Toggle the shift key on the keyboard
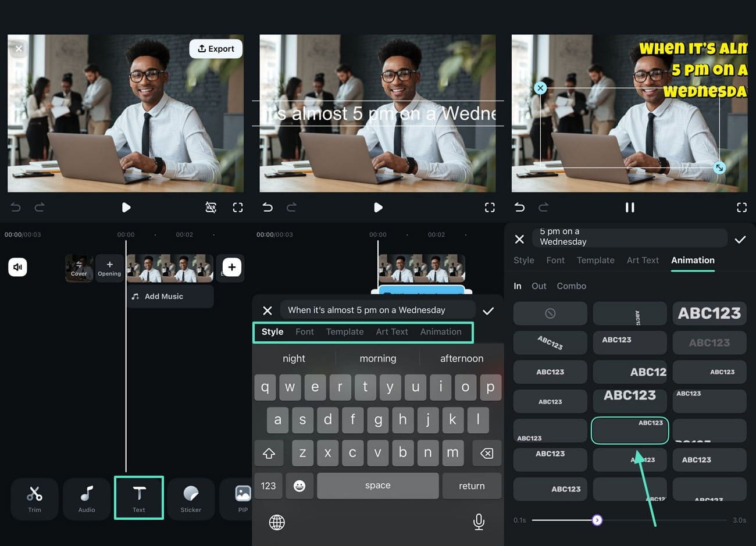Image resolution: width=756 pixels, height=546 pixels. click(269, 453)
